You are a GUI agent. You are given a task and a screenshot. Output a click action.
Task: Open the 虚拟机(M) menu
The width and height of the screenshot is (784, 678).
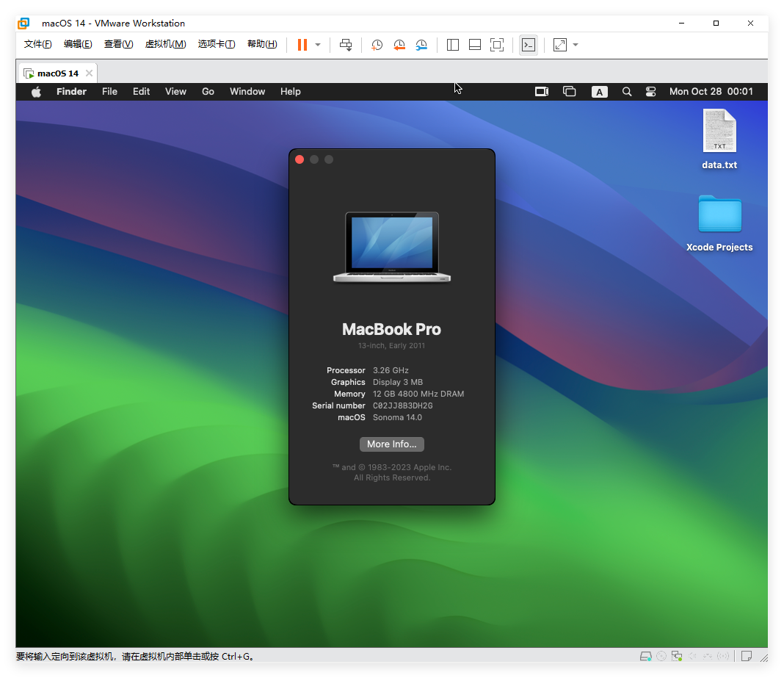[x=166, y=44]
